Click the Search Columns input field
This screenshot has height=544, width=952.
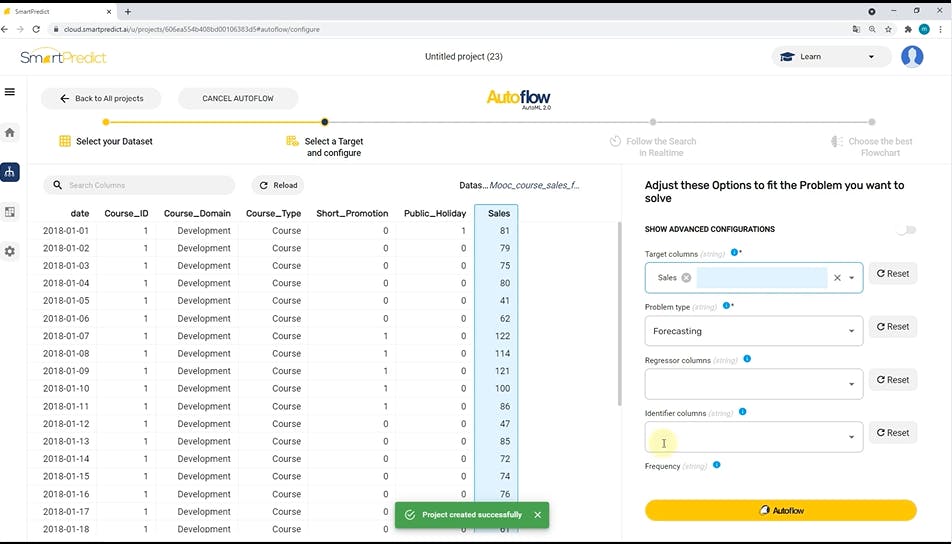(139, 185)
